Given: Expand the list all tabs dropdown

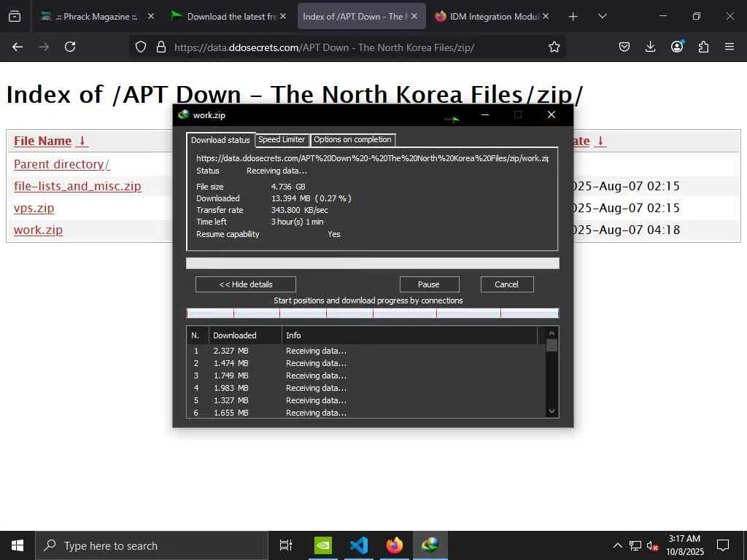Looking at the screenshot, I should point(602,16).
